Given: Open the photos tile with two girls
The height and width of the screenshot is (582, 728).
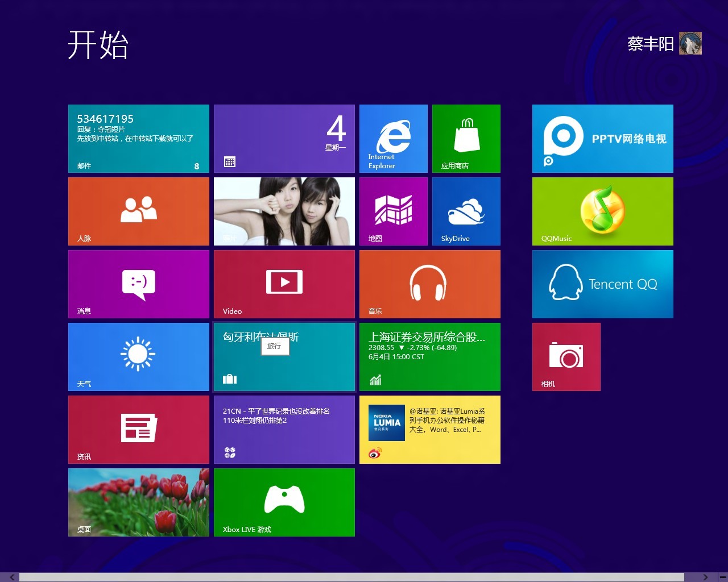Looking at the screenshot, I should pyautogui.click(x=284, y=211).
